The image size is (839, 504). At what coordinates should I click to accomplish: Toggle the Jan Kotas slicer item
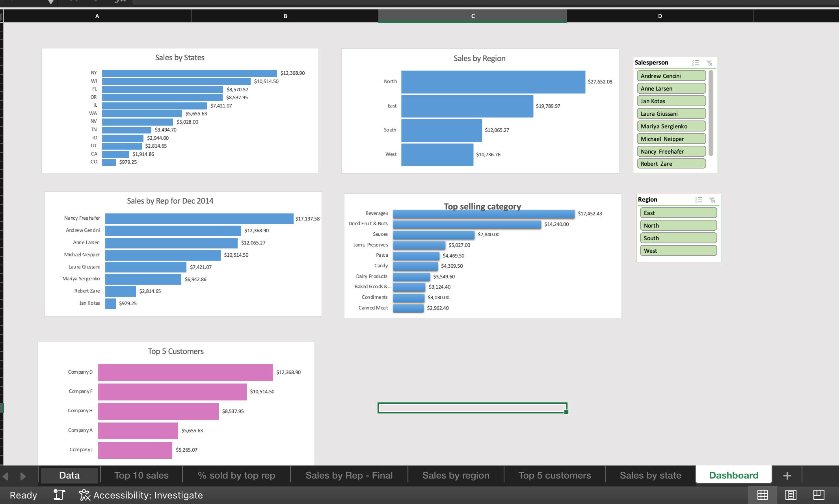[x=671, y=101]
